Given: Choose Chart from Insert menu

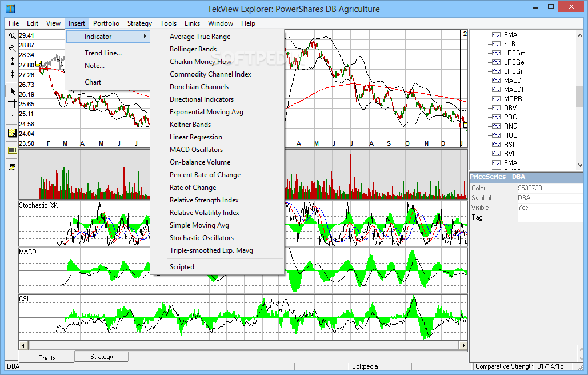Looking at the screenshot, I should tap(108, 82).
